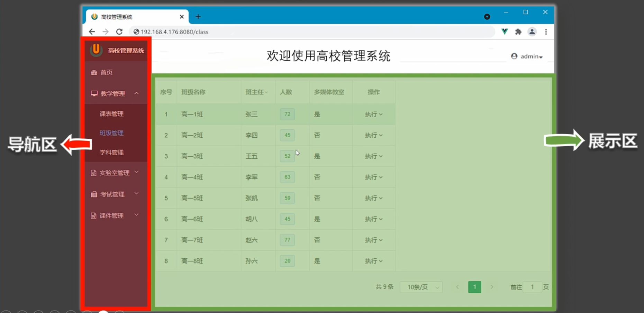The image size is (644, 313).
Task: Open the Chrome three-dot menu
Action: point(546,32)
